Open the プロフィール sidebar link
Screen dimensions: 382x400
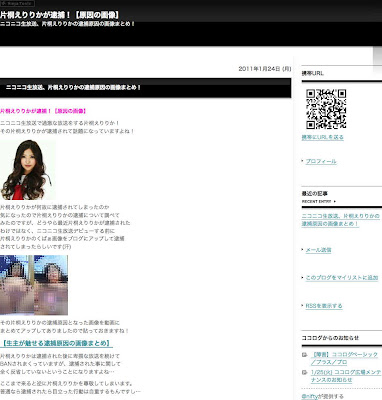(x=321, y=161)
